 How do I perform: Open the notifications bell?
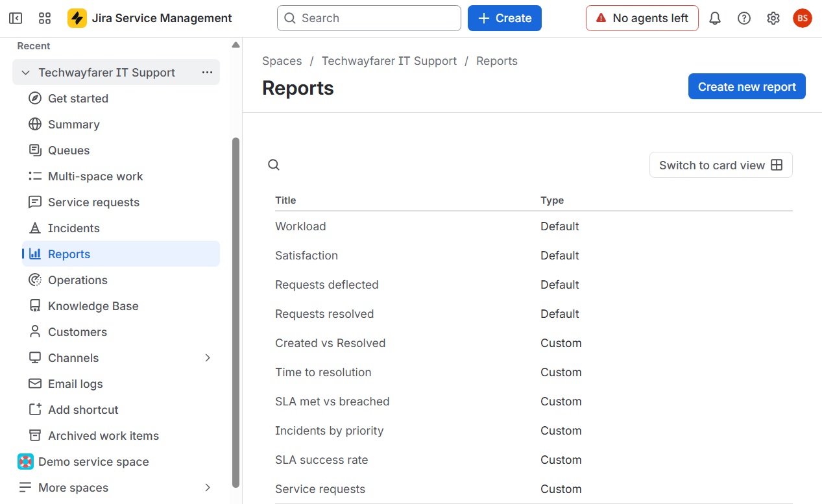coord(715,18)
